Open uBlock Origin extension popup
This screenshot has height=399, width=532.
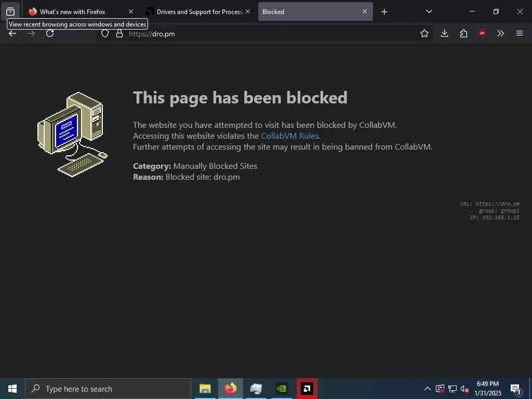click(x=482, y=33)
